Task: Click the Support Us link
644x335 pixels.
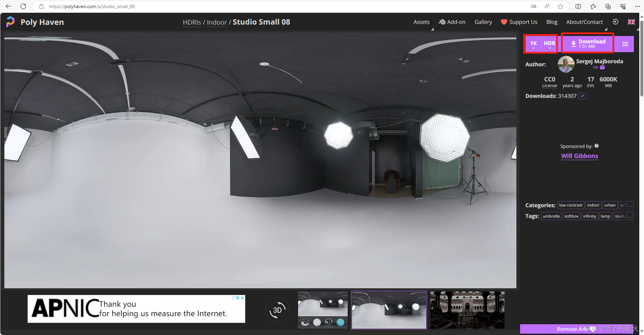Action: (519, 22)
